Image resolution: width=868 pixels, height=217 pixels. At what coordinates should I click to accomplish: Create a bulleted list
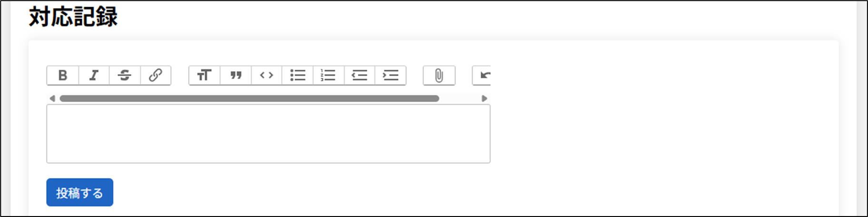297,75
